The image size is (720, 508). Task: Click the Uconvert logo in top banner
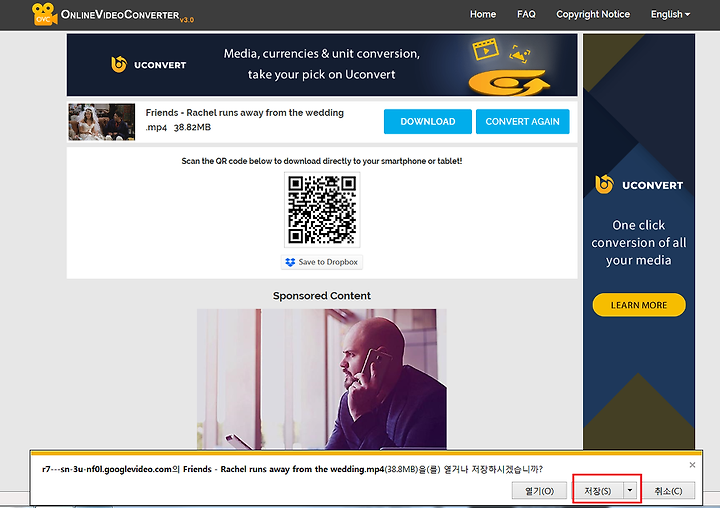click(149, 65)
